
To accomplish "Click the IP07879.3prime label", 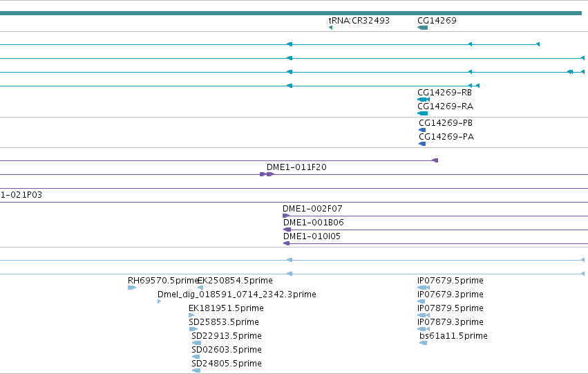I will [451, 322].
